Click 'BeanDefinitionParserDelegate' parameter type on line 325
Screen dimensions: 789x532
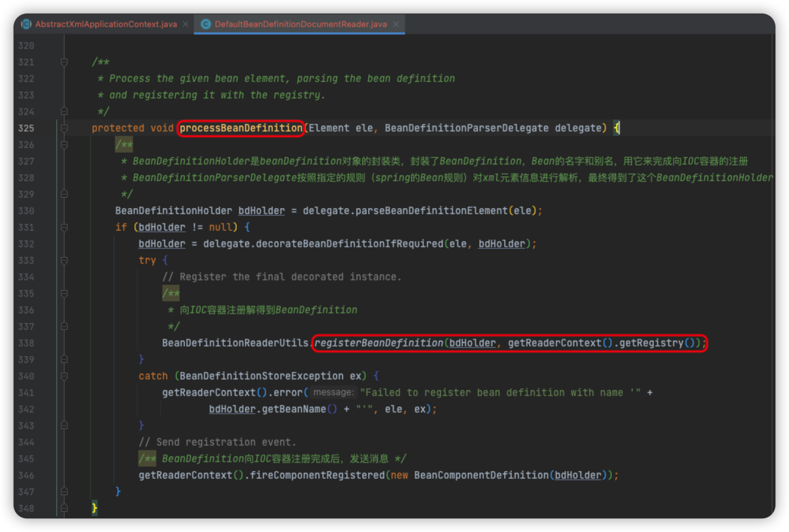point(466,128)
